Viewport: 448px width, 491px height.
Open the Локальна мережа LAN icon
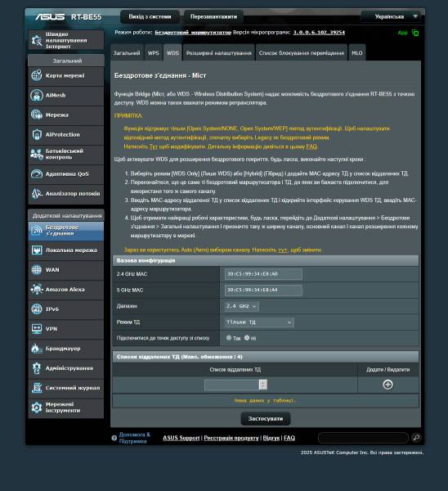click(x=37, y=250)
